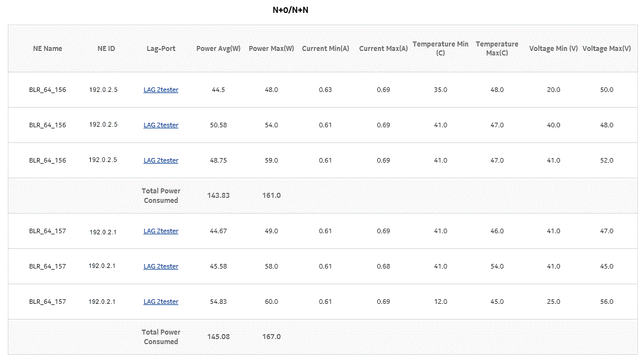Sort by the Voltage Max(V) column header
Image resolution: width=644 pixels, height=361 pixels.
pyautogui.click(x=607, y=49)
